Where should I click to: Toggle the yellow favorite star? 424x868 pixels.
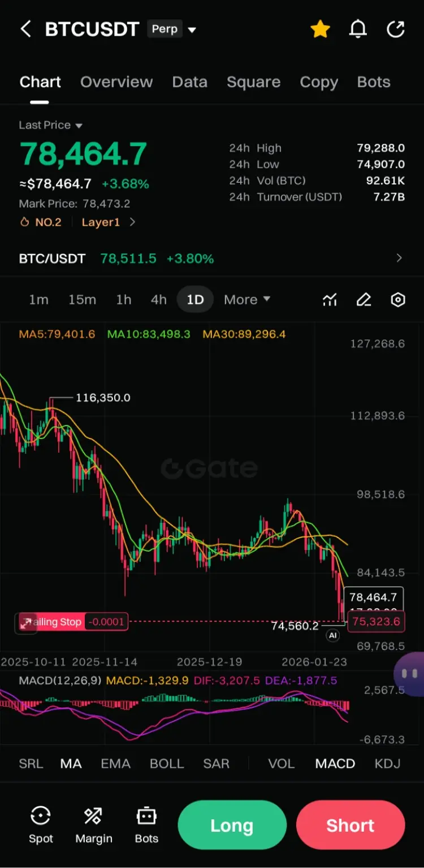(321, 29)
